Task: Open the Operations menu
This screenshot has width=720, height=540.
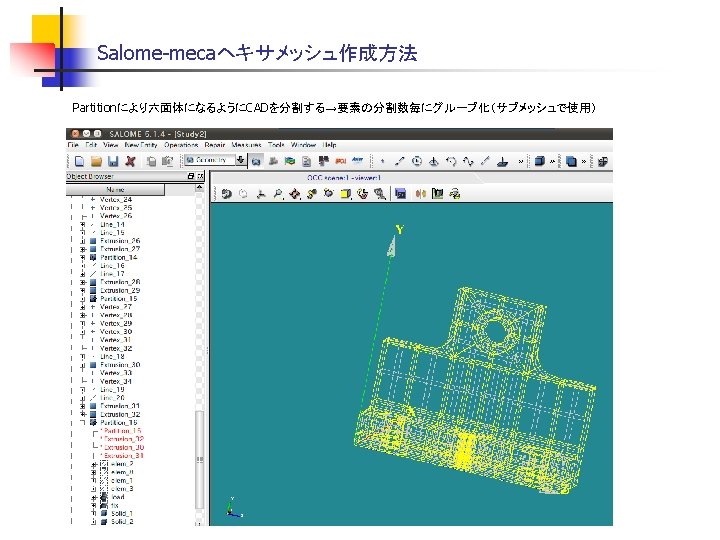Action: tap(181, 145)
